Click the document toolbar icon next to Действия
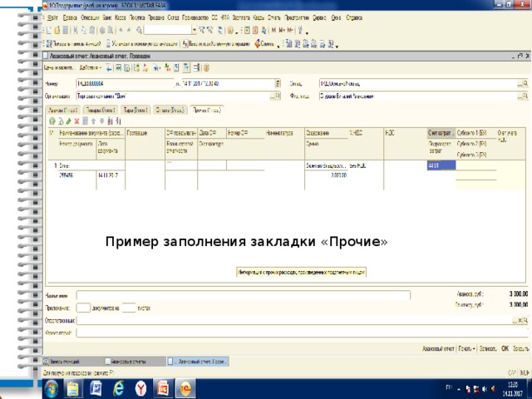532x399 pixels. click(109, 68)
